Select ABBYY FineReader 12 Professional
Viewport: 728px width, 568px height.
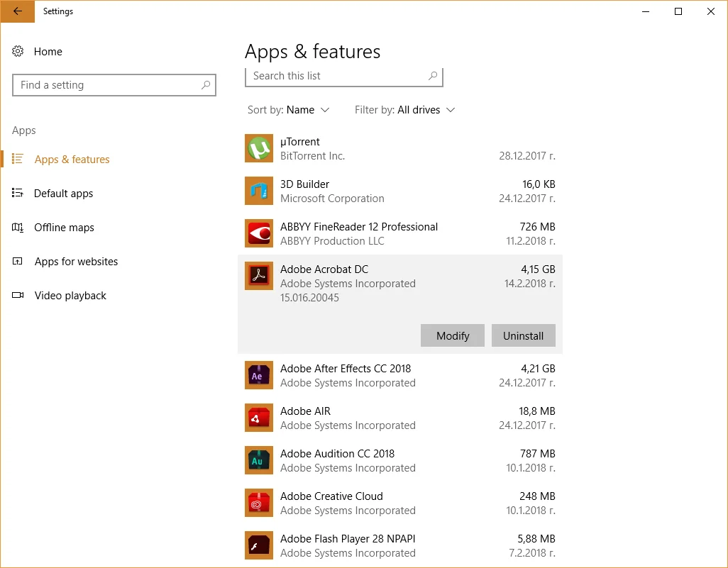pos(359,226)
